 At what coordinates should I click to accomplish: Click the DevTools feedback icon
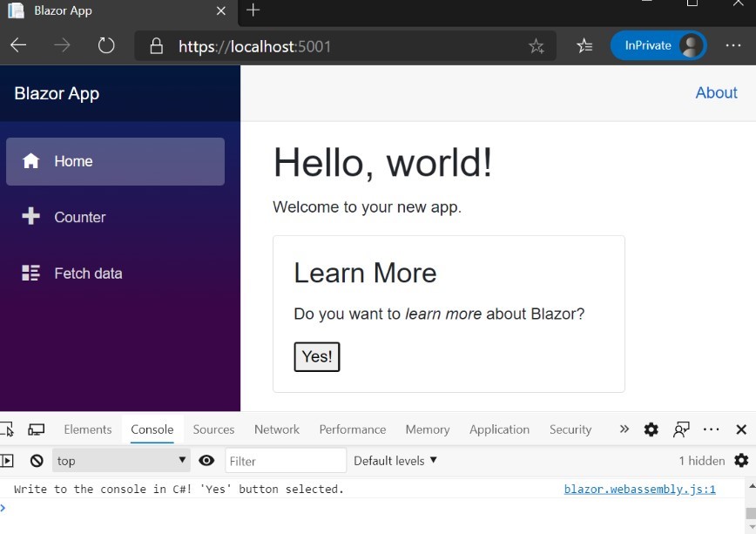coord(681,429)
